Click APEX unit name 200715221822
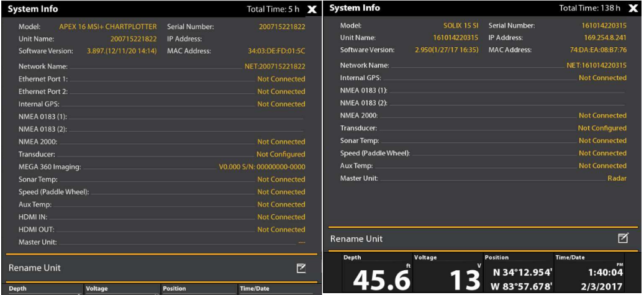Image resolution: width=644 pixels, height=295 pixels. pyautogui.click(x=134, y=39)
